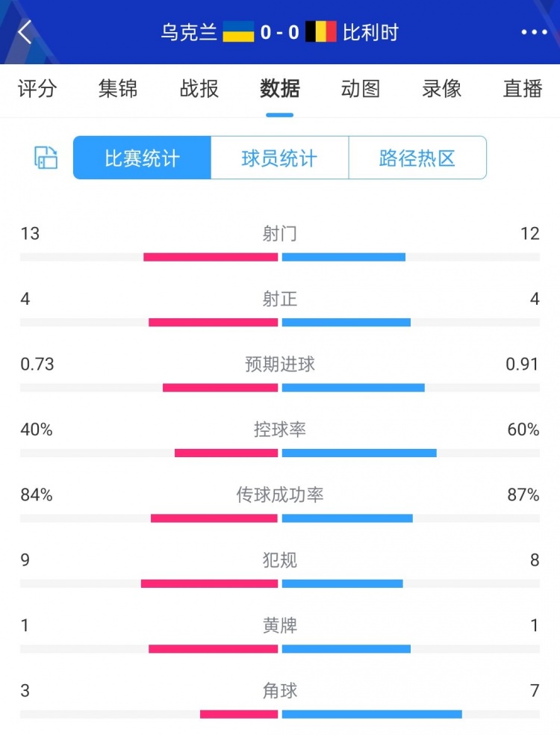560x735 pixels.
Task: Switch to 球员统计 segment
Action: click(280, 158)
